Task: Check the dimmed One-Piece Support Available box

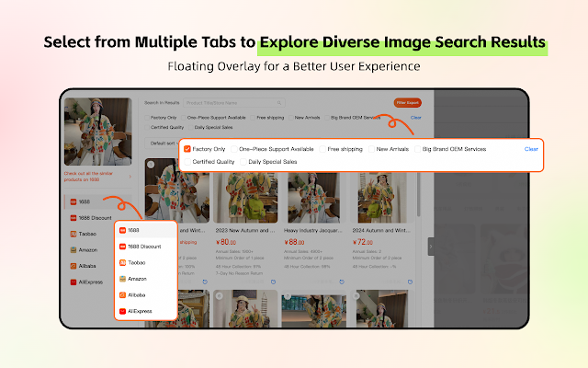Action: (184, 118)
